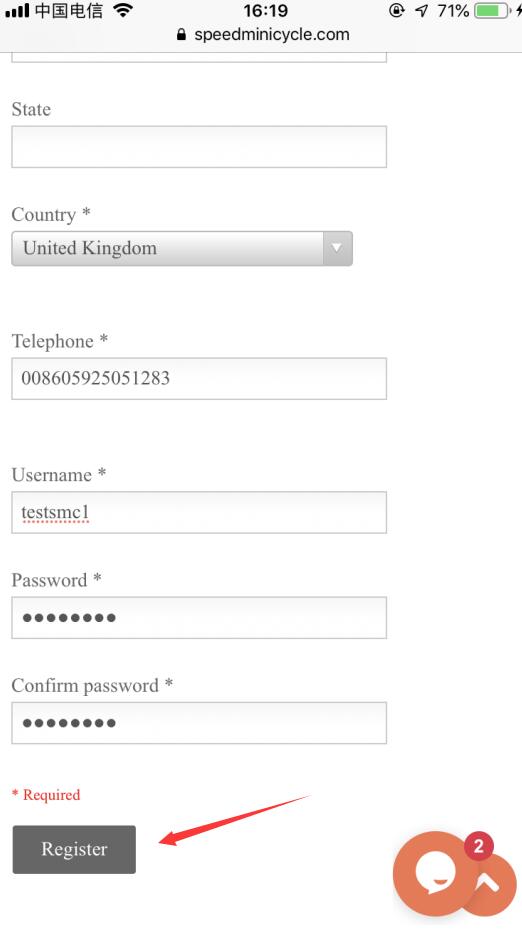Open the Country dropdown arrow
This screenshot has width=522, height=942.
[x=338, y=248]
